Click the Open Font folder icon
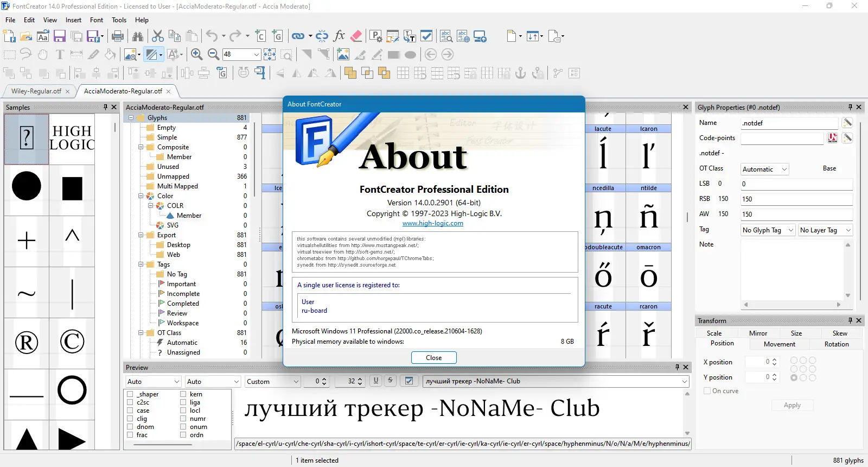 [26, 36]
